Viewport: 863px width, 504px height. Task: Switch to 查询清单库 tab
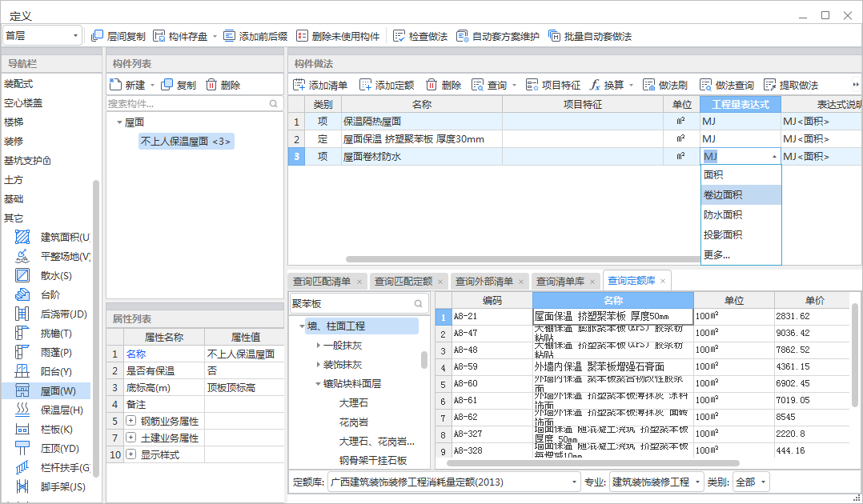[x=560, y=282]
